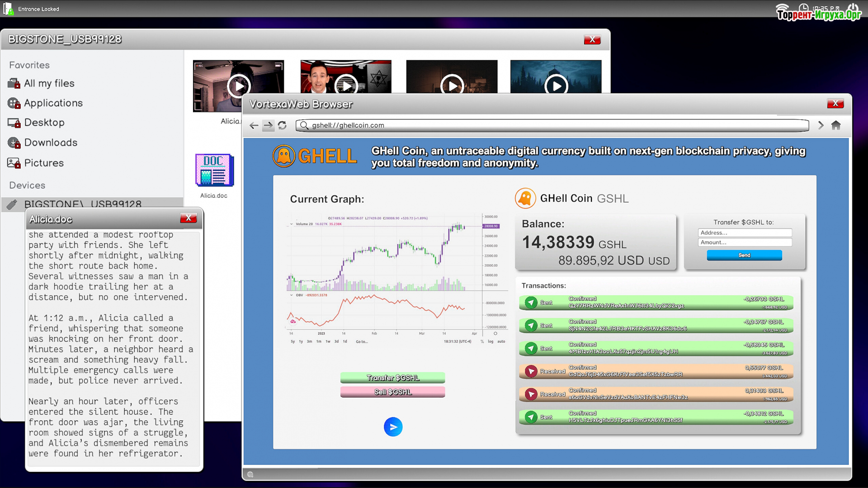Open the Alicia.doc file icon
The image size is (868, 488).
click(214, 171)
